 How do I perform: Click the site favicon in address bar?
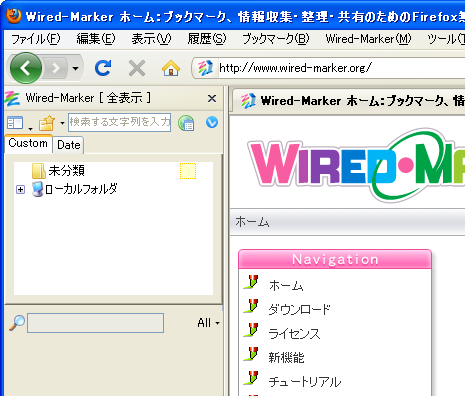[205, 68]
